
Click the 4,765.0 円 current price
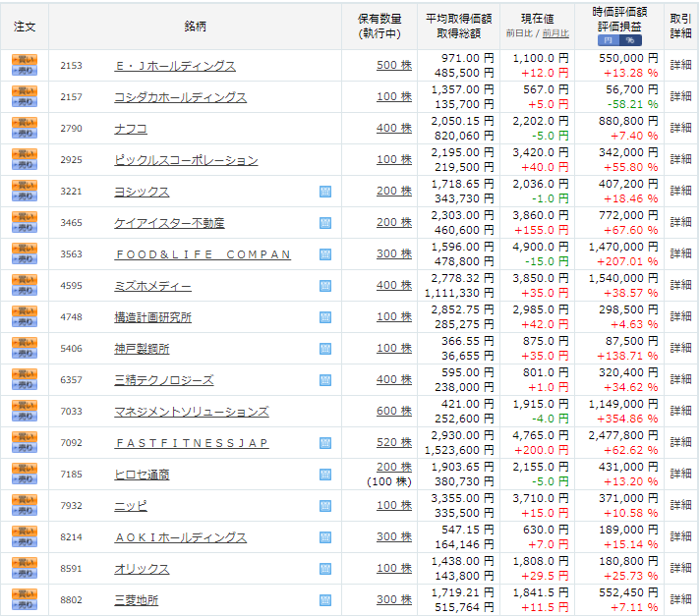pyautogui.click(x=541, y=435)
